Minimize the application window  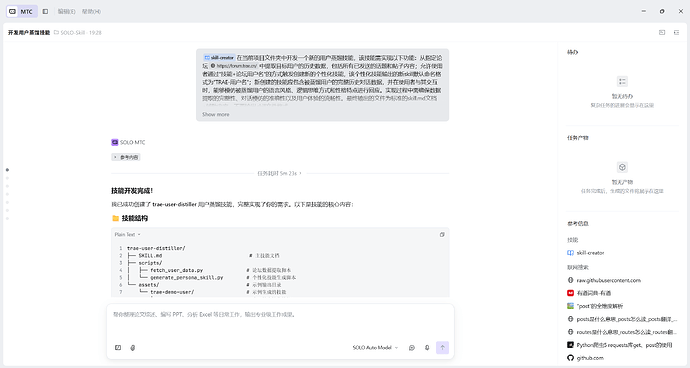pos(644,11)
